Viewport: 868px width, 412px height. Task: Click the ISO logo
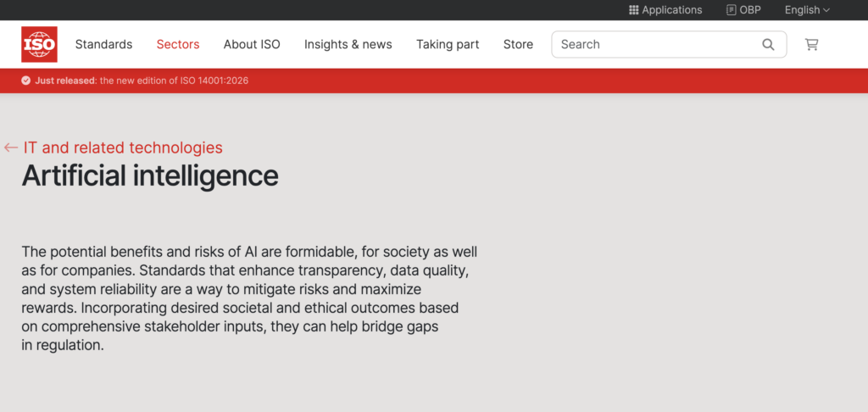[x=39, y=44]
